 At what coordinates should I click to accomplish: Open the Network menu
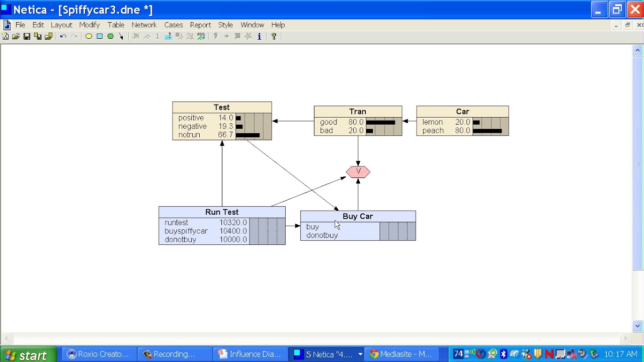(x=144, y=25)
